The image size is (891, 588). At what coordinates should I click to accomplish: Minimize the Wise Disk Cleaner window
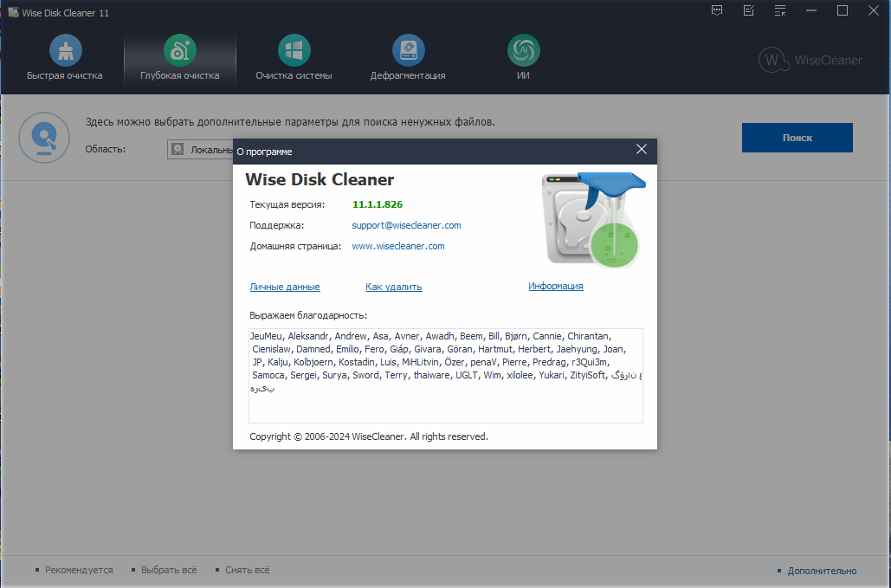(x=810, y=10)
